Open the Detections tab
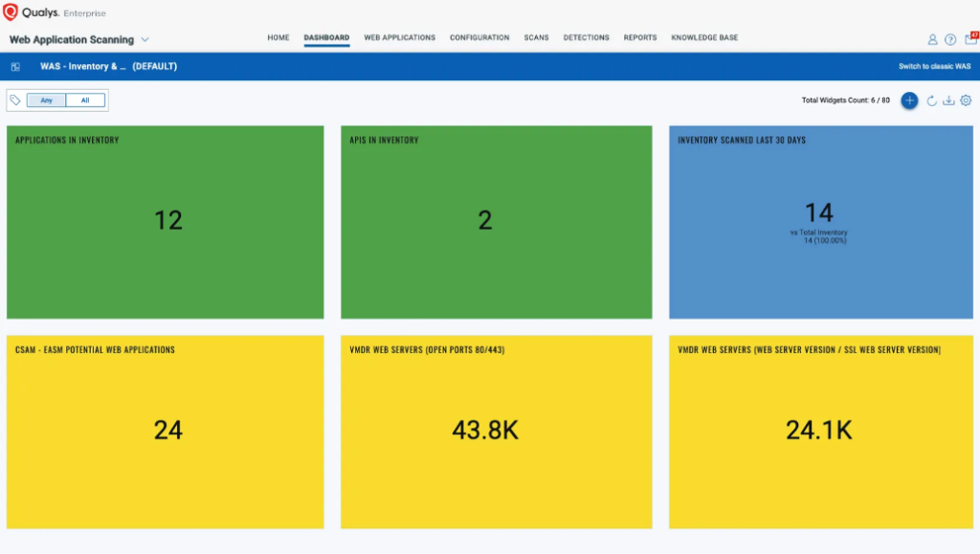Viewport: 980px width, 554px height. 586,37
